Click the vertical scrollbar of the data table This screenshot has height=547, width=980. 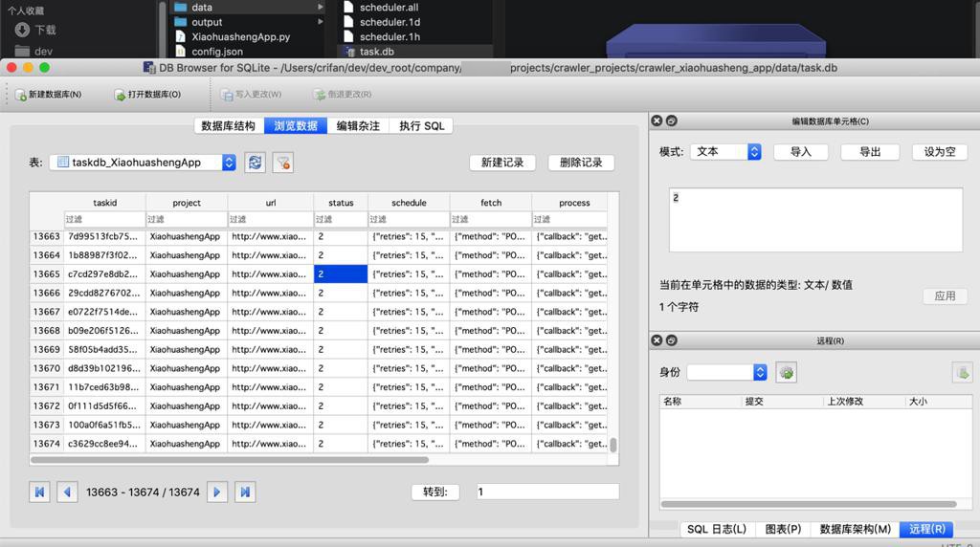[x=613, y=445]
